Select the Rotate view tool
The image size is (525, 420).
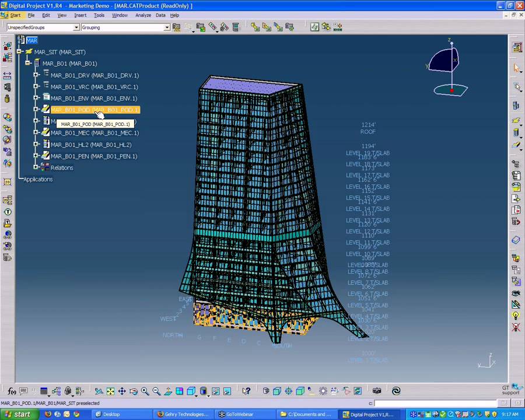click(x=133, y=391)
